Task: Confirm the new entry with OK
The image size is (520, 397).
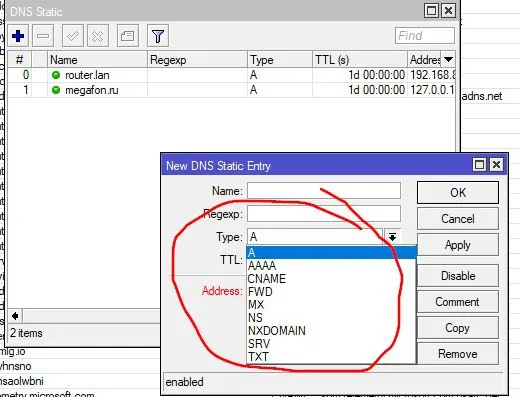Action: point(458,192)
